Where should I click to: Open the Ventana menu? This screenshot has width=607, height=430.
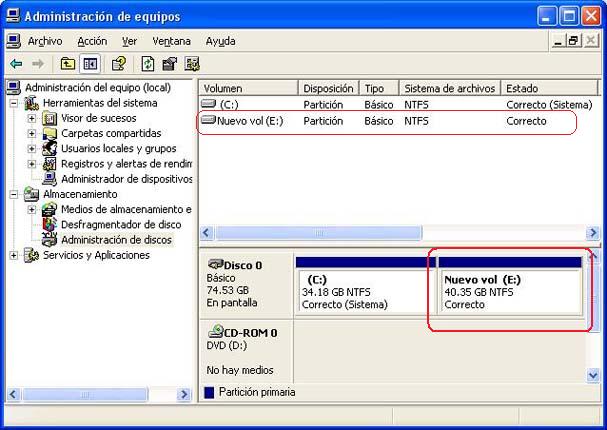171,41
